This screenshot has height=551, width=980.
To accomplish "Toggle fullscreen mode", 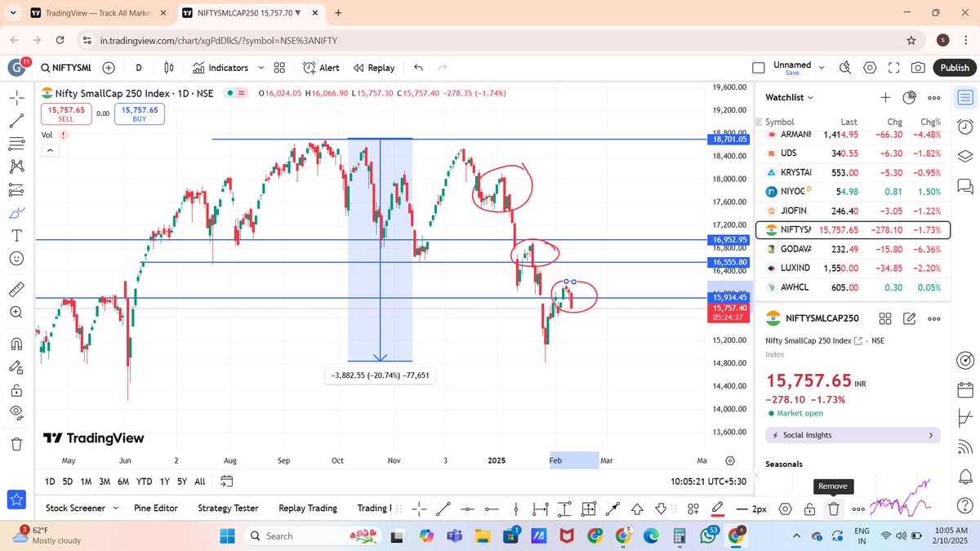I will [x=894, y=68].
